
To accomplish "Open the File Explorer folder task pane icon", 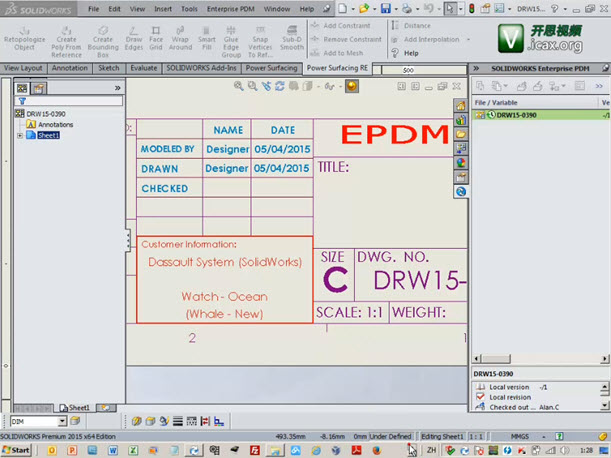I will coord(460,133).
